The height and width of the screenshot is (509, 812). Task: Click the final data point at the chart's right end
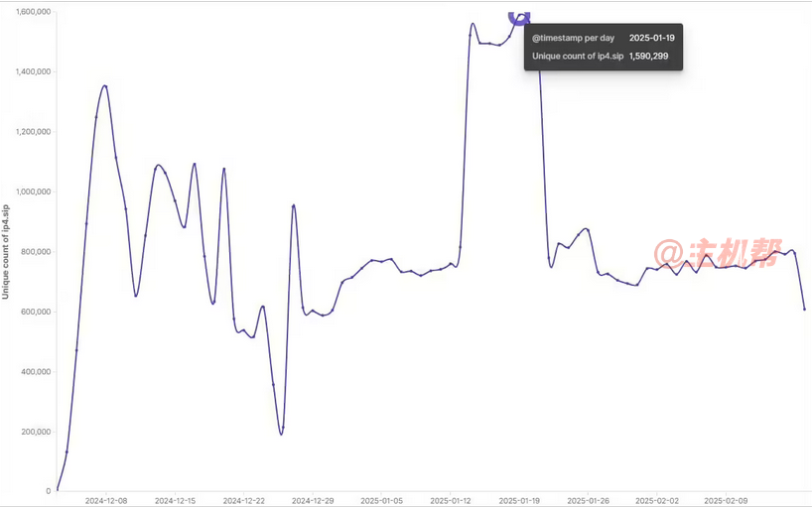pos(804,310)
